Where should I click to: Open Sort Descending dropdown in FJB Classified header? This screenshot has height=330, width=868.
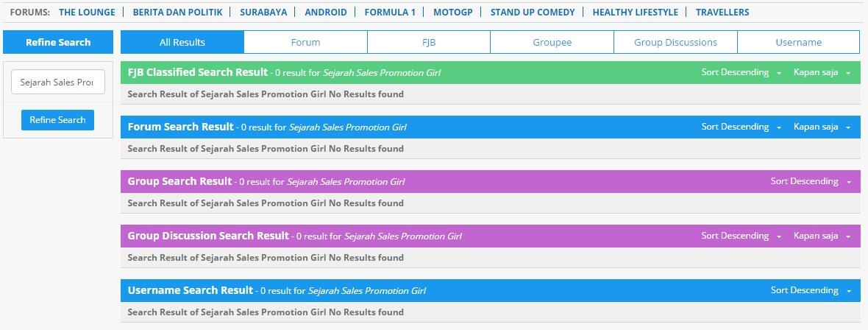[x=741, y=73]
